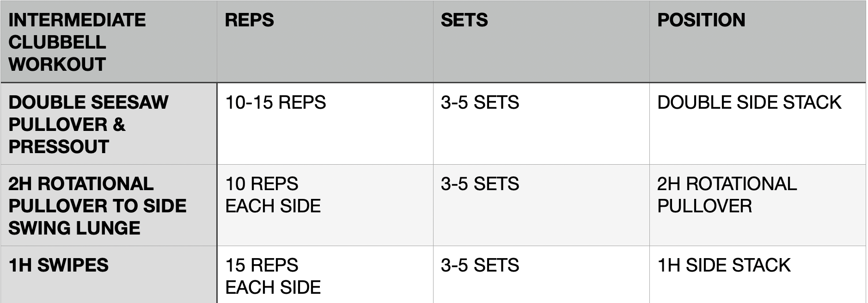Select the 2H ROTATIONAL PULLOVER TO SIDE SWING LUNGE cell
This screenshot has height=303, width=868.
point(109,205)
